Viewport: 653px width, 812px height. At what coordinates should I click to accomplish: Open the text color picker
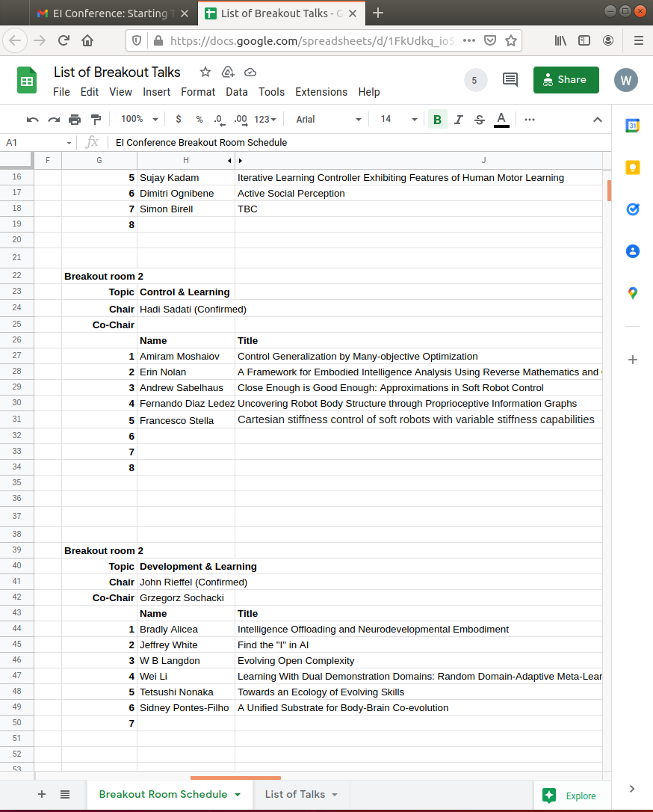pyautogui.click(x=501, y=120)
